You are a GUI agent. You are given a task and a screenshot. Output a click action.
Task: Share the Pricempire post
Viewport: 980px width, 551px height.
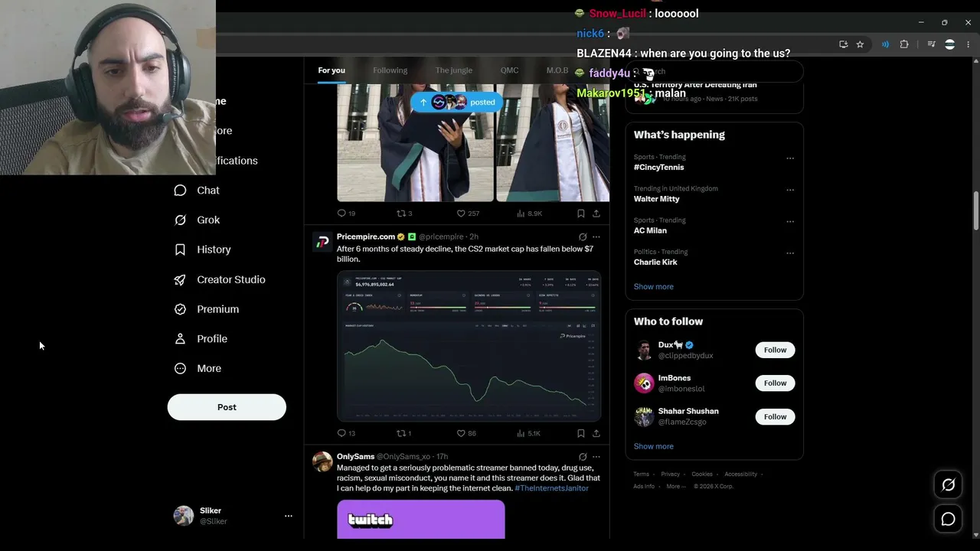coord(596,433)
